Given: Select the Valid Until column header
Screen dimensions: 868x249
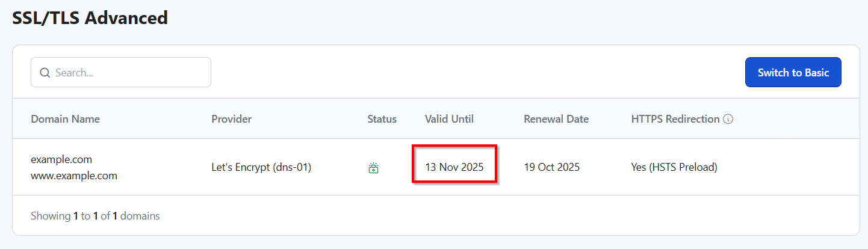Looking at the screenshot, I should point(449,119).
